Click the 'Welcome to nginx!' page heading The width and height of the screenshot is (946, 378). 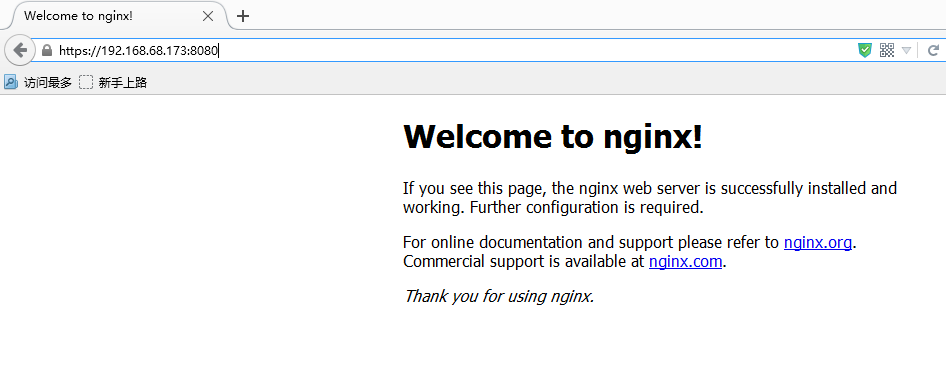(553, 136)
